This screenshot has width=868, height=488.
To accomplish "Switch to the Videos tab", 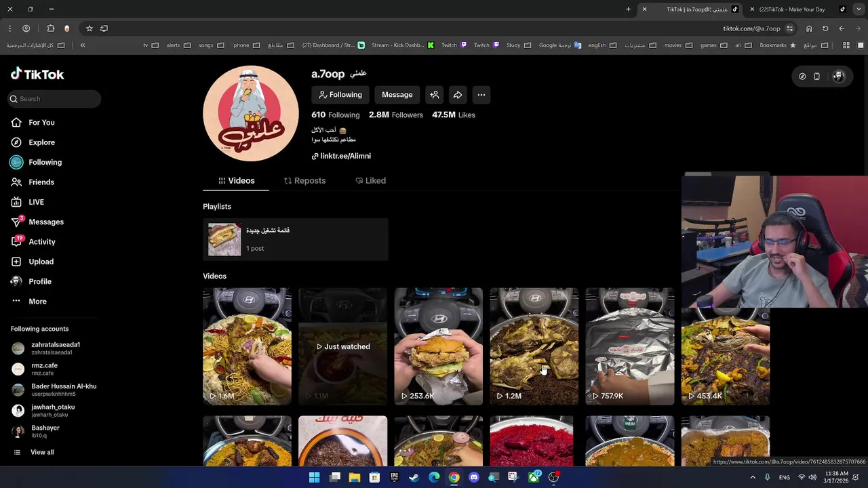I will click(236, 181).
